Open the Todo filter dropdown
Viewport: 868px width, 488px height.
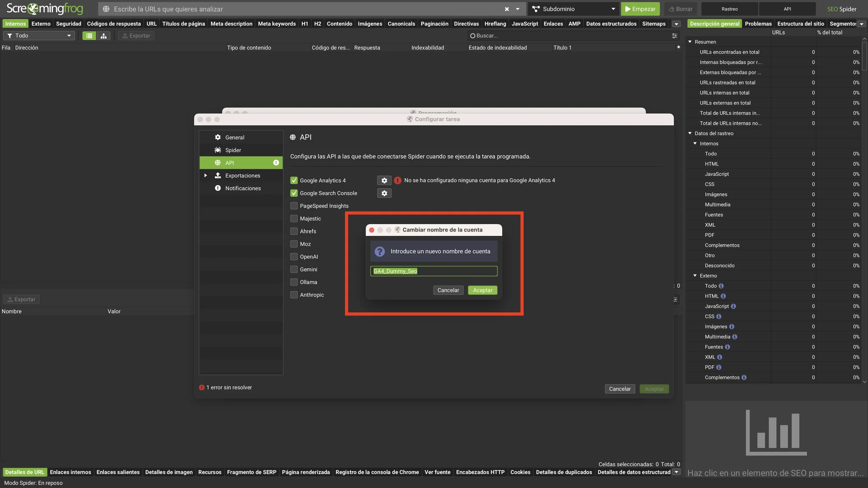click(x=39, y=36)
